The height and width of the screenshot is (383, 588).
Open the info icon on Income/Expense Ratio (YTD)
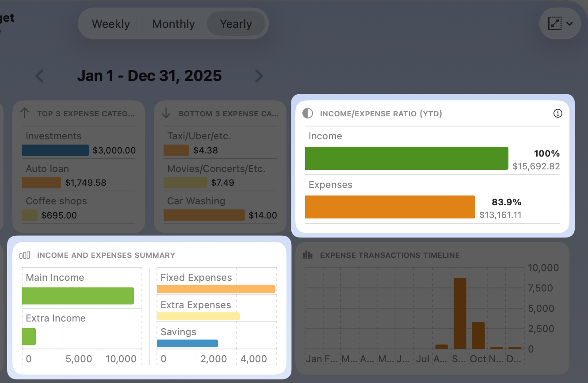tap(557, 113)
